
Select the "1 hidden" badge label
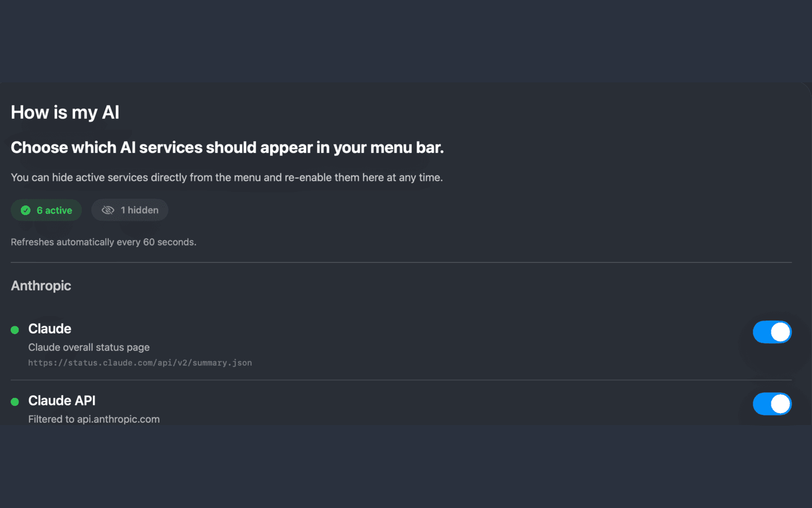(139, 211)
